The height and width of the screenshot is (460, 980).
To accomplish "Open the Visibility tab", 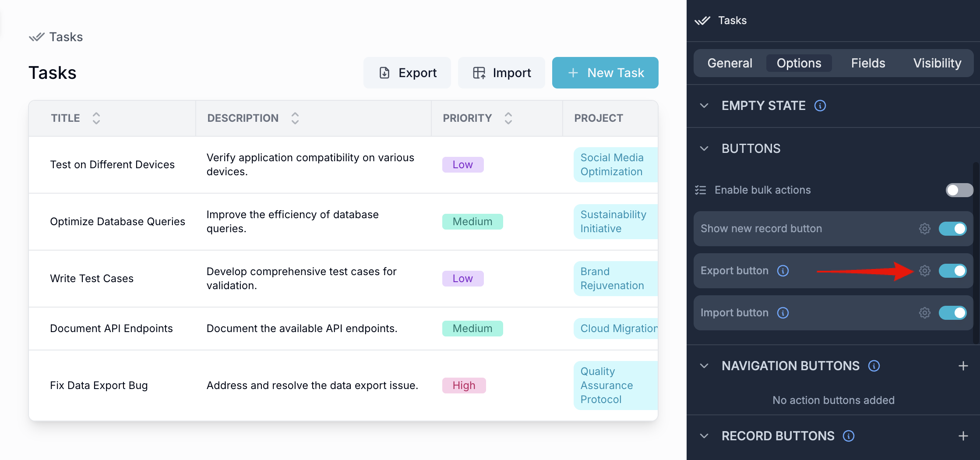I will click(x=937, y=63).
